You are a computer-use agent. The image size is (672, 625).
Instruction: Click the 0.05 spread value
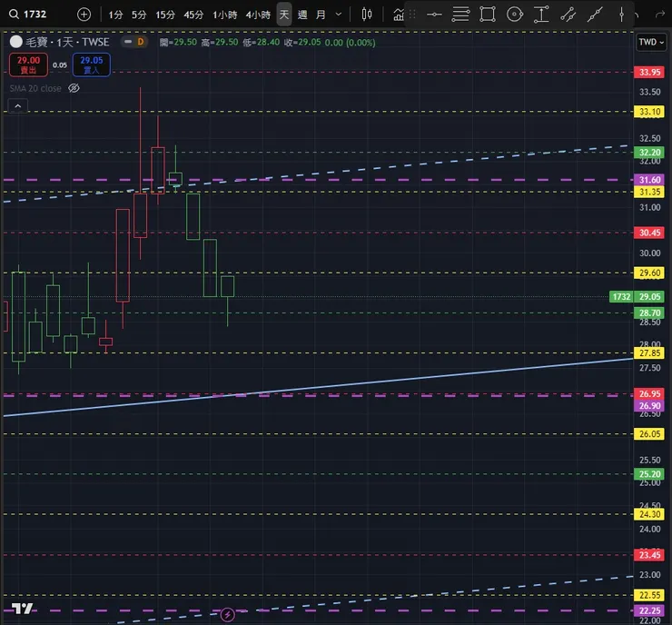(x=60, y=65)
